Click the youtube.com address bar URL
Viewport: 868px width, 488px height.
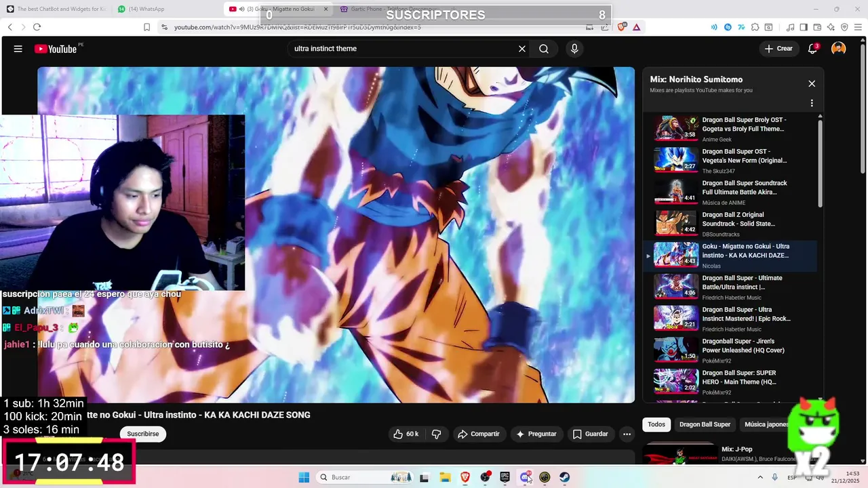pyautogui.click(x=297, y=27)
